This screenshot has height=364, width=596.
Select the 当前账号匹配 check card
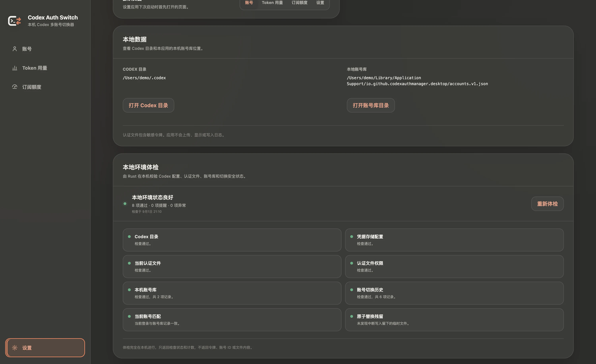(232, 320)
